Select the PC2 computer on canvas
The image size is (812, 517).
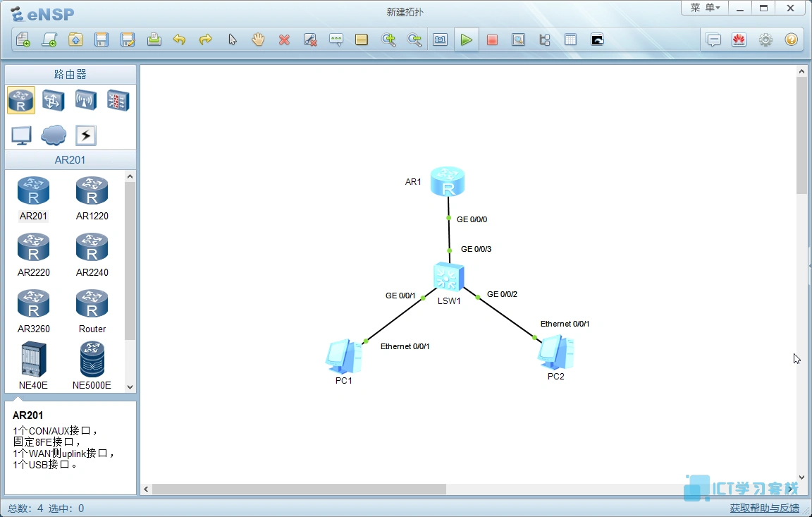coord(555,352)
